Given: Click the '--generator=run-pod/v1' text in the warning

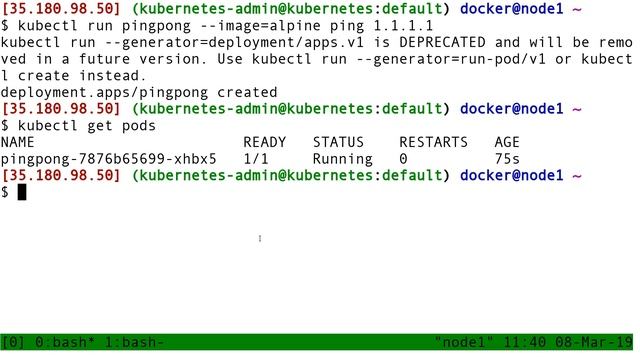Looking at the screenshot, I should point(451,59).
